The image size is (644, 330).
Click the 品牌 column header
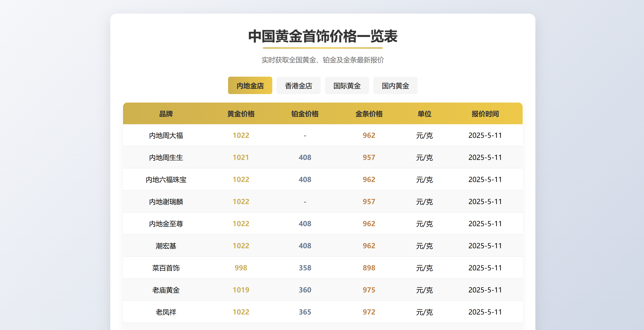pos(166,114)
